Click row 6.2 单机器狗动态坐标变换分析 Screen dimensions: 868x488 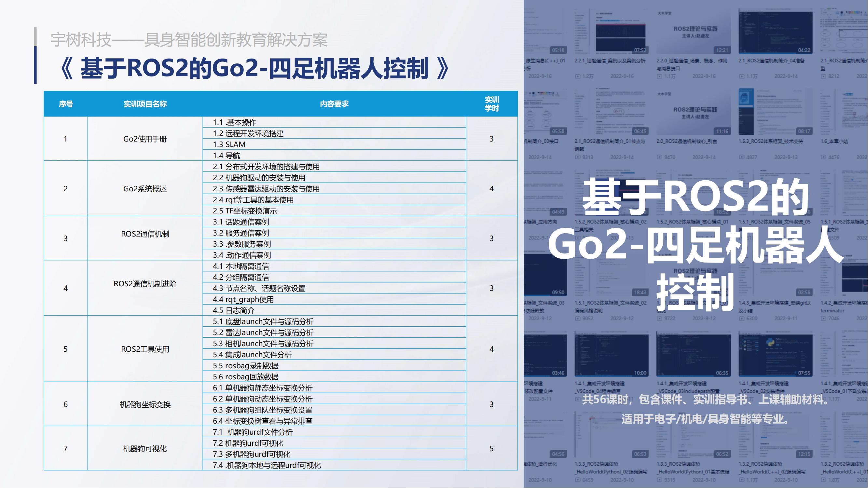pos(334,399)
